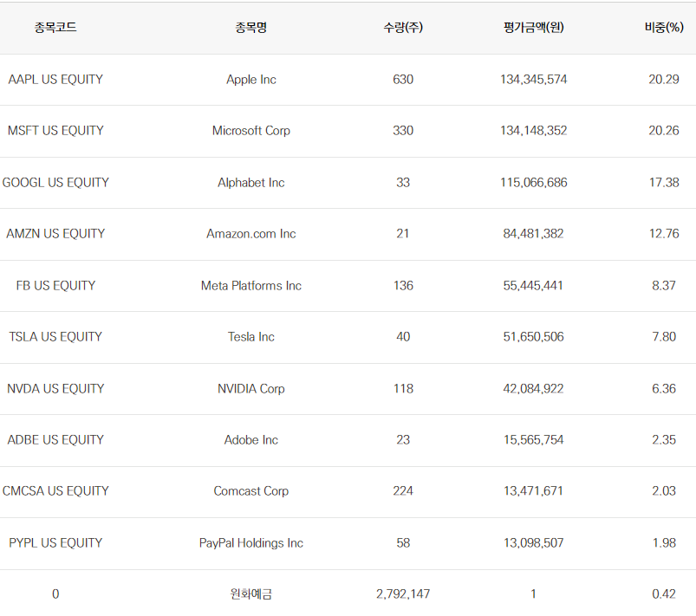Screen dimensions: 696x616
Task: Click the 종목코드 column header
Action: (x=55, y=28)
